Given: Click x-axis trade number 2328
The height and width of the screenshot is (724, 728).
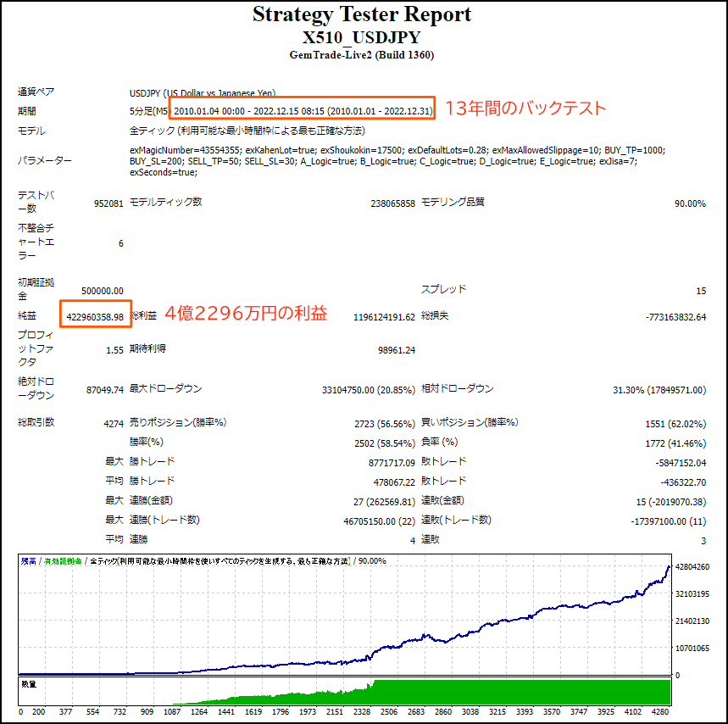Looking at the screenshot, I should coord(362,712).
